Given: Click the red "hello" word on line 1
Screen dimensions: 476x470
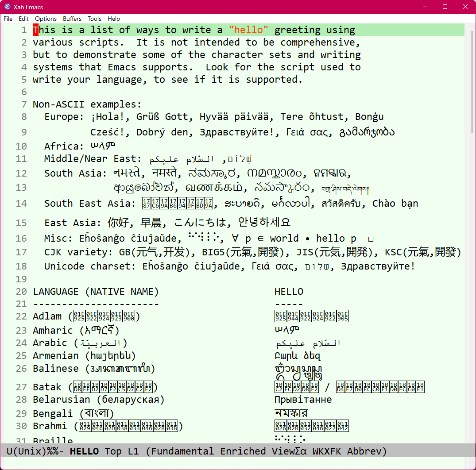Looking at the screenshot, I should (248, 30).
